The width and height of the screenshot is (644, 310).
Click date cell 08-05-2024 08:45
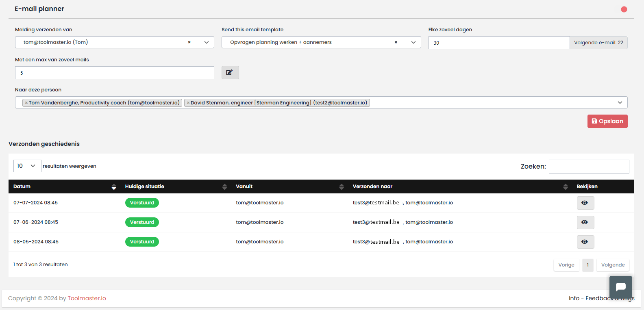[x=36, y=242]
